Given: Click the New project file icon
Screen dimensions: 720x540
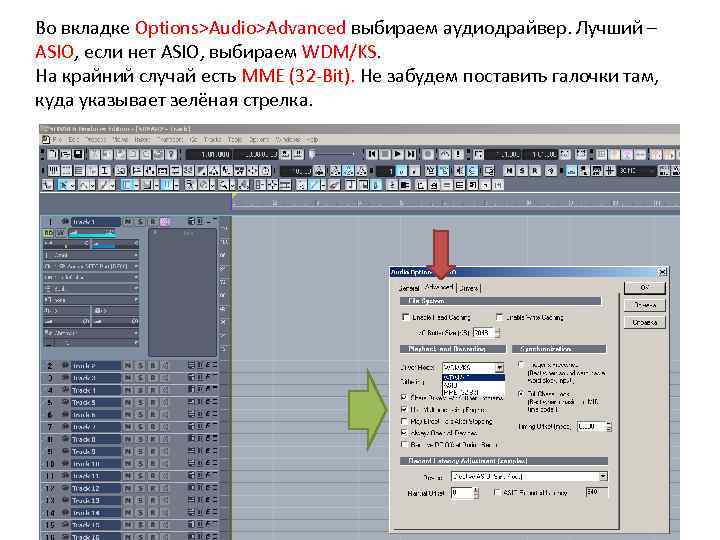Looking at the screenshot, I should tap(53, 154).
